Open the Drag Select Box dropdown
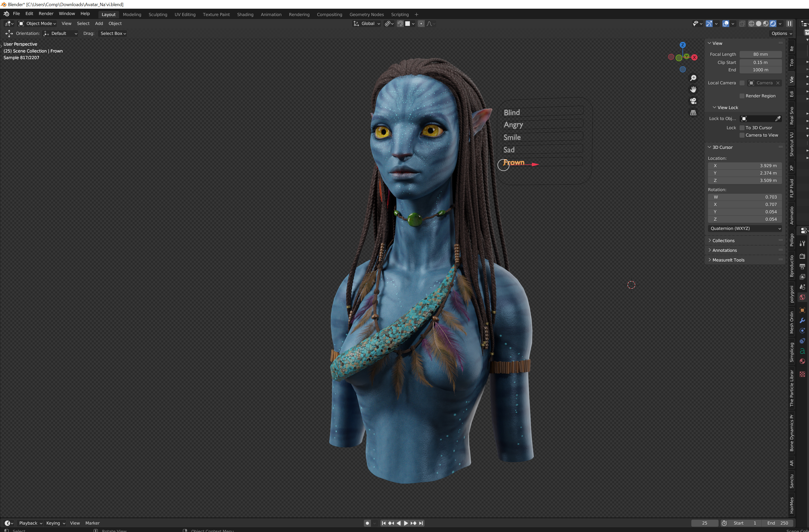Screen dimensions: 809x532 [x=113, y=33]
